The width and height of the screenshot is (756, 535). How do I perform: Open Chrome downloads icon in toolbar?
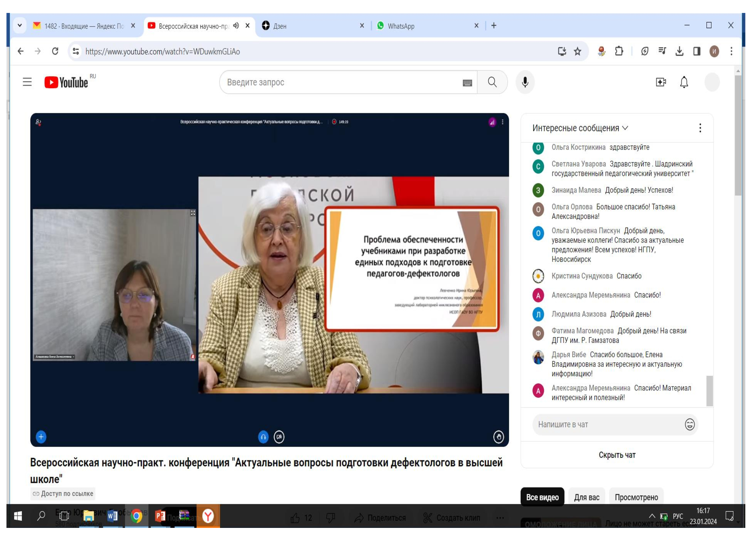tap(679, 51)
